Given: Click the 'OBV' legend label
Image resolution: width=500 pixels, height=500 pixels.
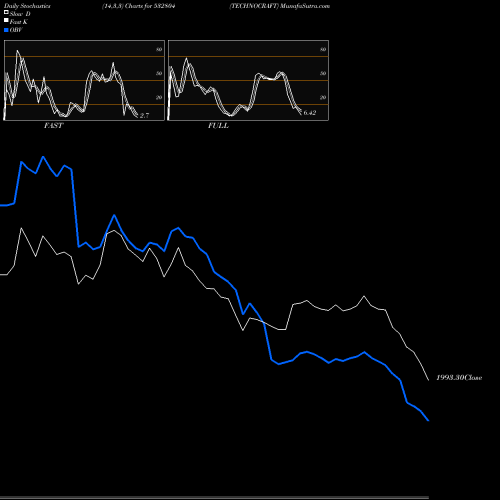Looking at the screenshot, I should pyautogui.click(x=16, y=30).
